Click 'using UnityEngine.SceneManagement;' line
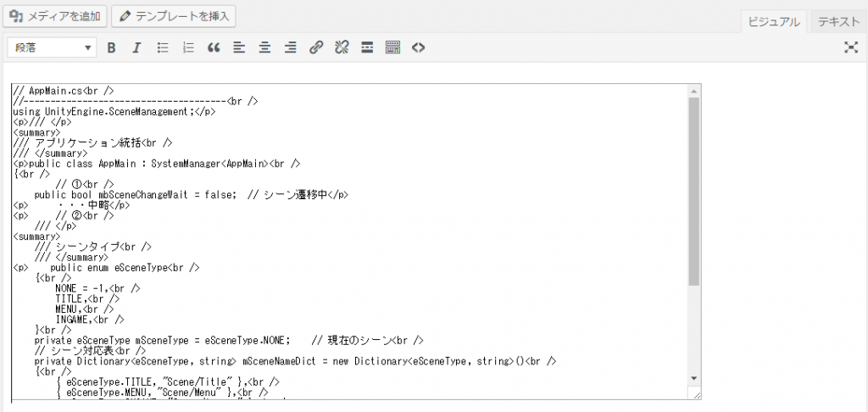 [x=114, y=111]
